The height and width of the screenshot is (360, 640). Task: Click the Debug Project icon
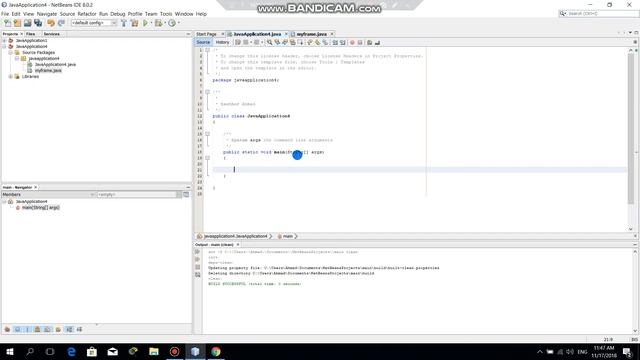[158, 23]
